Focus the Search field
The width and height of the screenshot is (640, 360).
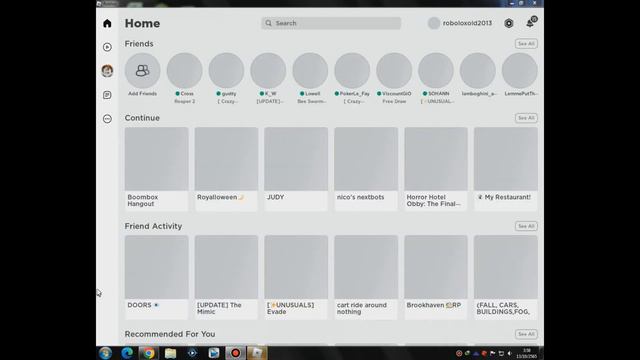pyautogui.click(x=331, y=23)
